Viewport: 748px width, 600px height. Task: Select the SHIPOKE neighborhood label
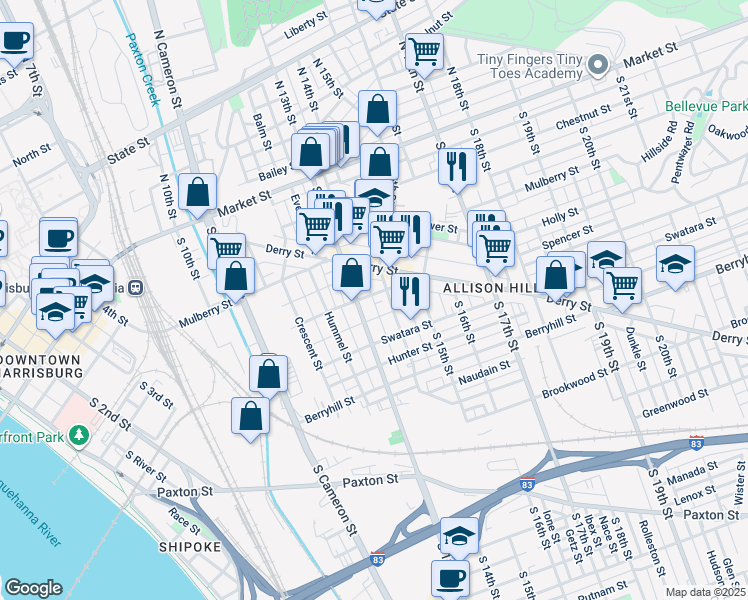(x=190, y=547)
